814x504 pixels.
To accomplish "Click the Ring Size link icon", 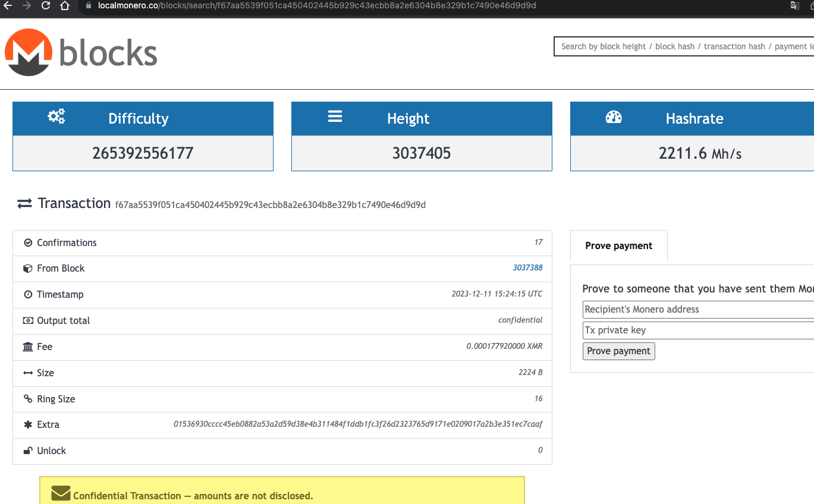I will [x=28, y=399].
